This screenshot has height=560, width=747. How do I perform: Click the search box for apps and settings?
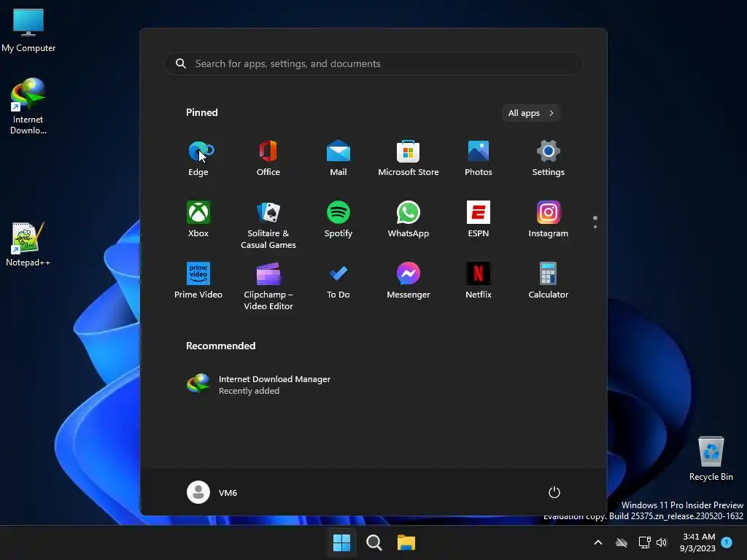tap(373, 63)
